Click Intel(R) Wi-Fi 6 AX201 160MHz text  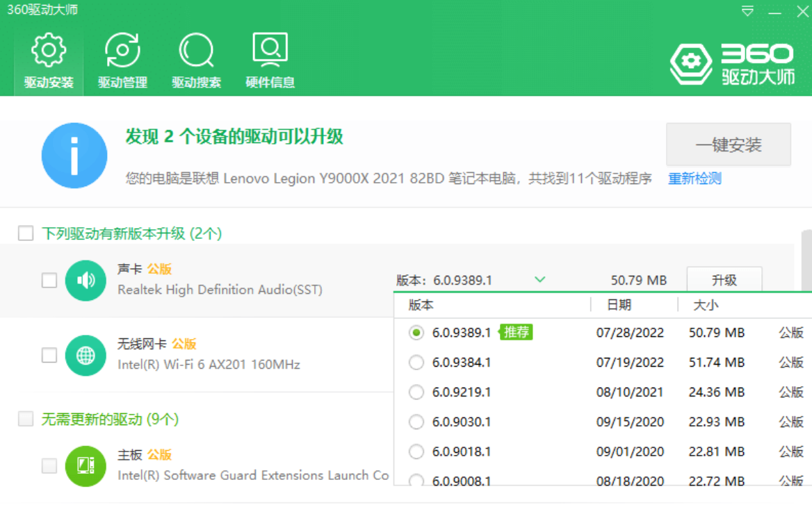(209, 365)
